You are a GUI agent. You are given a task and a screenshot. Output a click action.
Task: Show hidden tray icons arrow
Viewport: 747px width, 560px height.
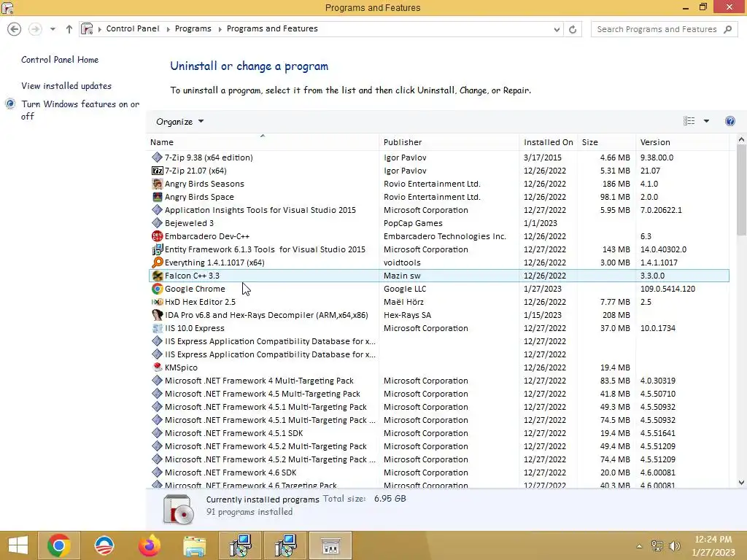click(639, 546)
